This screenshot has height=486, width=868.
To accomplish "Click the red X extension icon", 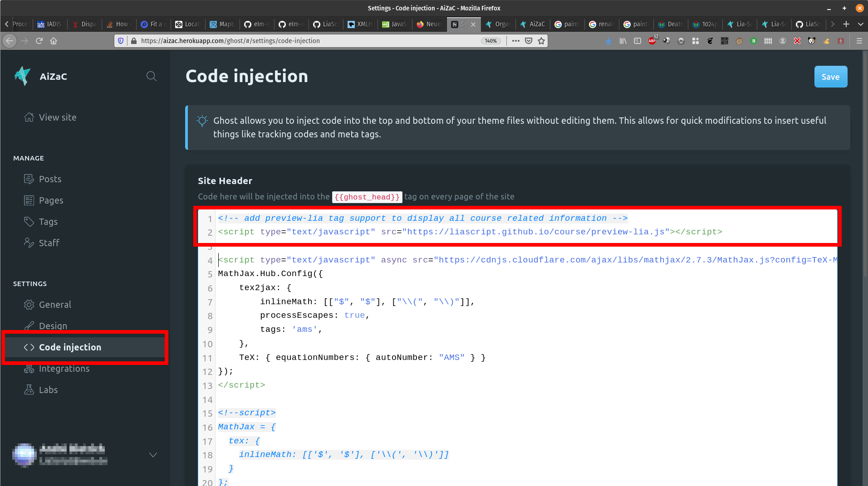I will [797, 41].
